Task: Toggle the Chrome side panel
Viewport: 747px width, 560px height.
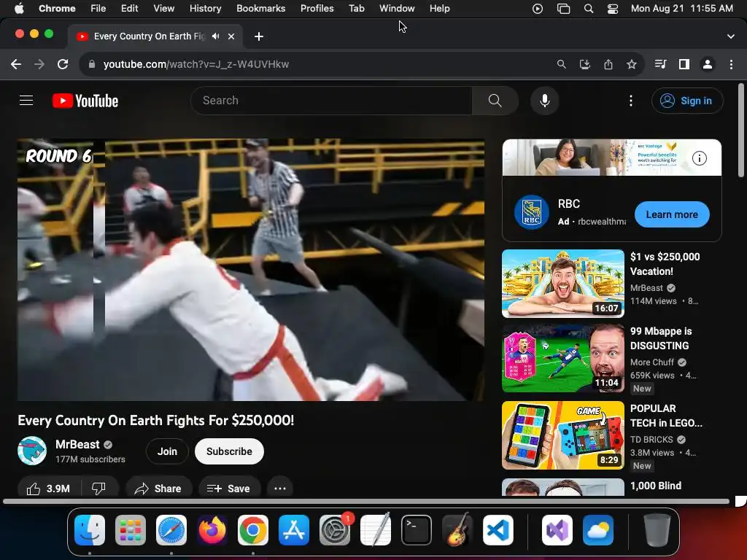Action: click(684, 64)
